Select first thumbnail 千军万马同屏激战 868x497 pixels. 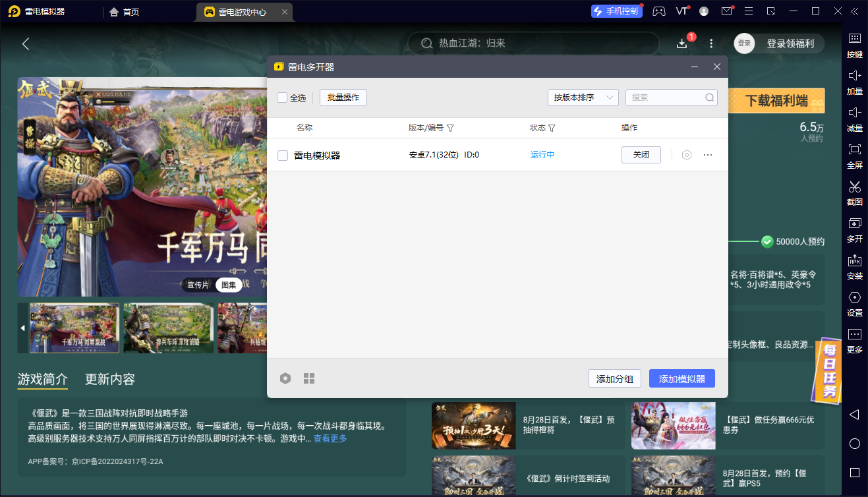tap(75, 328)
